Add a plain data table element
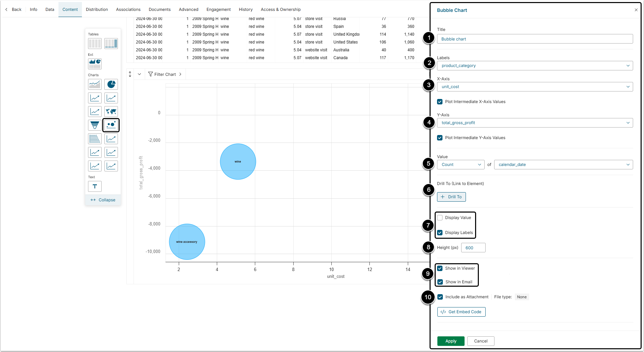Screen dimensions: 644x352 coord(95,44)
